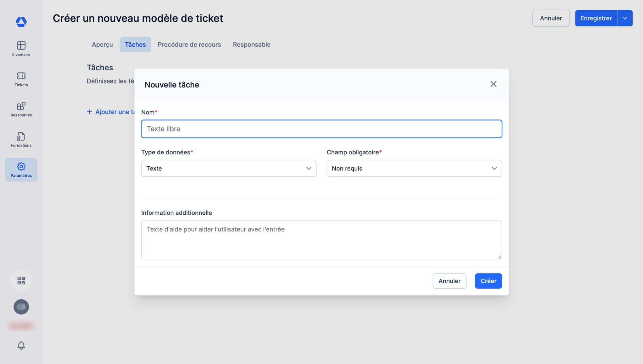Click Annuler in the dialog footer
This screenshot has height=364, width=643.
point(449,281)
